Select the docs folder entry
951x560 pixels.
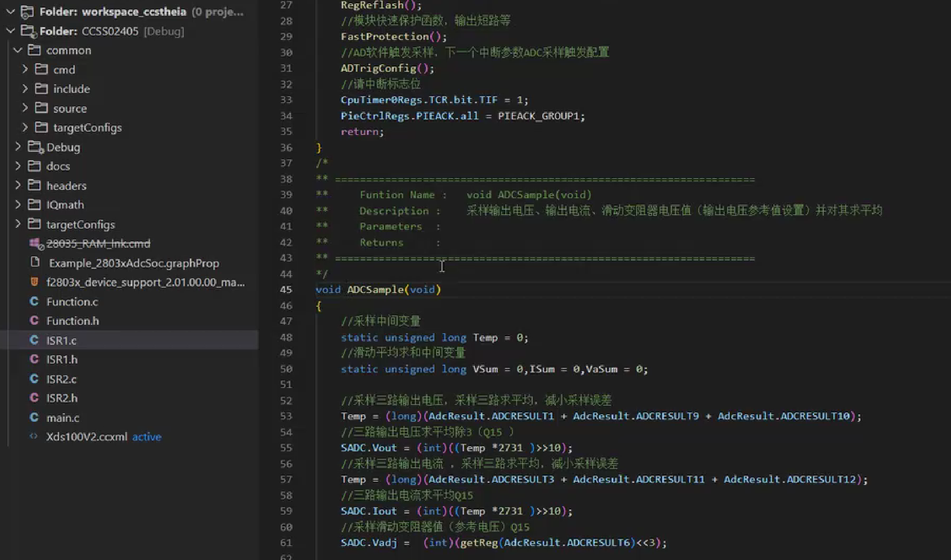coord(58,166)
